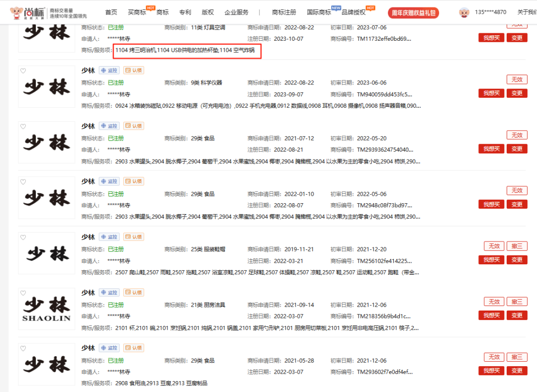Click 监控 badge on the 21类 厨房洁具 row
537x392 pixels.
tap(109, 293)
